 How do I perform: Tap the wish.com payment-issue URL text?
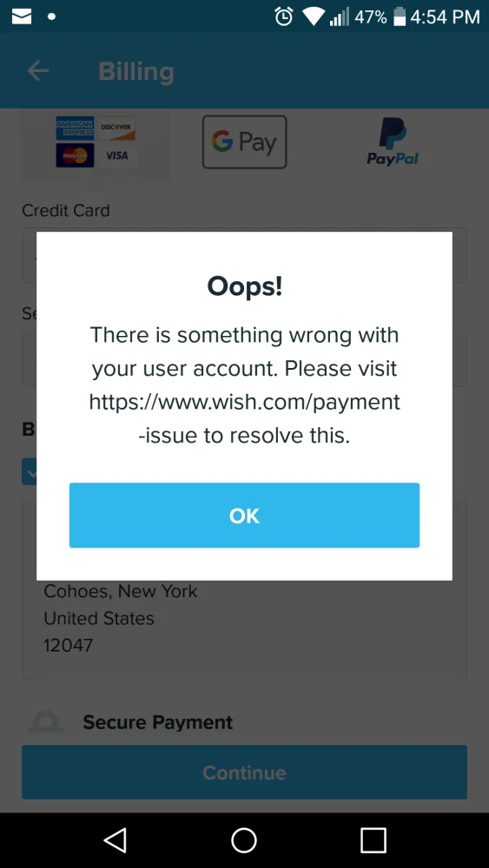click(x=244, y=419)
